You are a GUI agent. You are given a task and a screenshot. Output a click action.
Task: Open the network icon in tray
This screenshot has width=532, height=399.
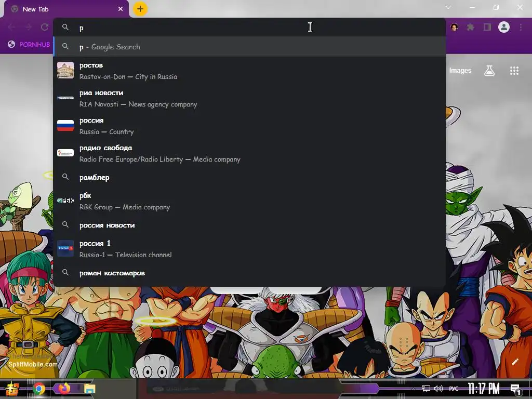pos(426,389)
